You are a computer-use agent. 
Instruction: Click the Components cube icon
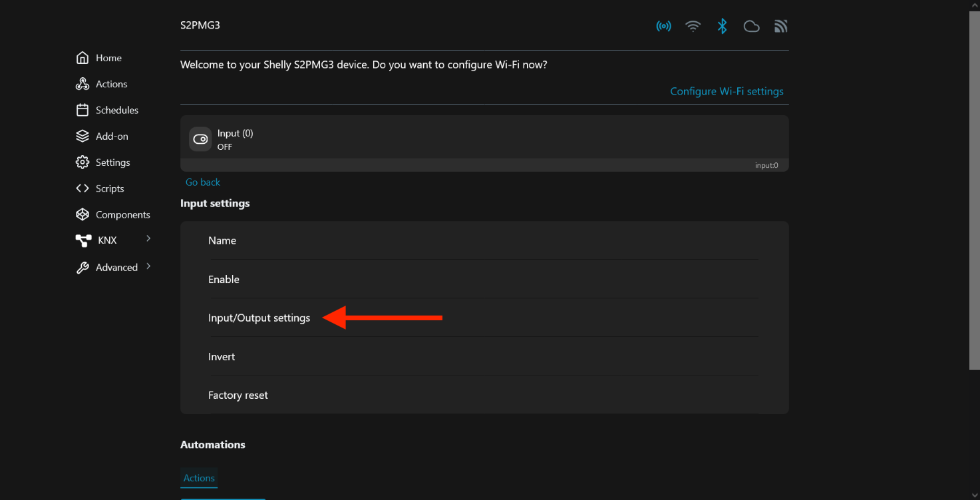click(x=82, y=214)
